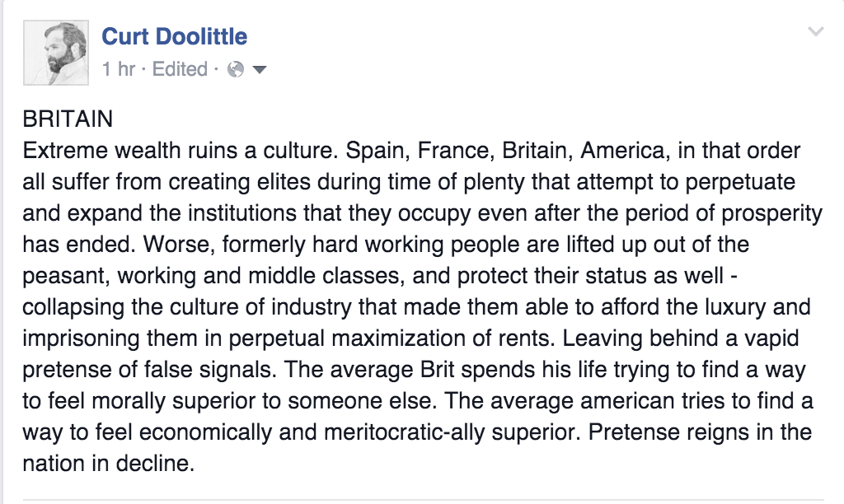The height and width of the screenshot is (504, 844).
Task: Click 'nation in decline' closing text
Action: [108, 464]
